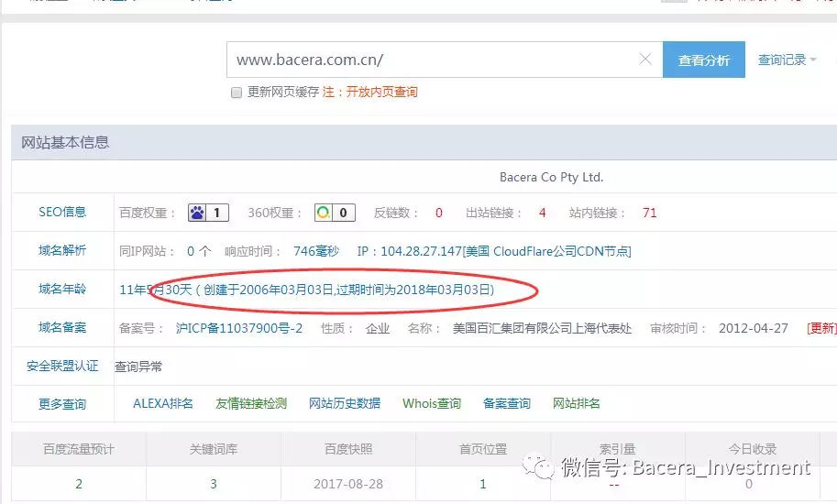
Task: Click the 关键词库 column header
Action: tap(214, 449)
